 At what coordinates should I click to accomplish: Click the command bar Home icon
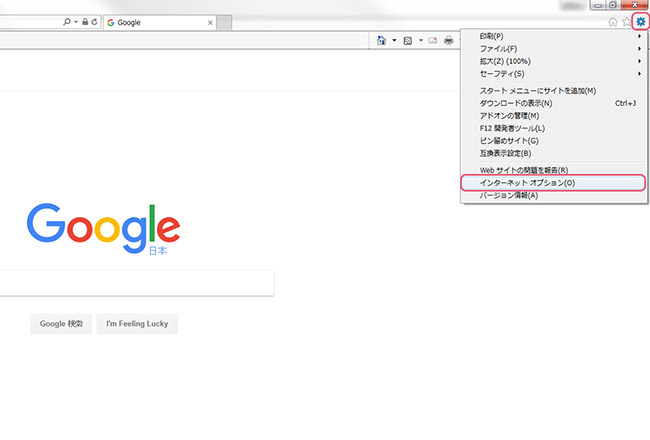click(381, 40)
